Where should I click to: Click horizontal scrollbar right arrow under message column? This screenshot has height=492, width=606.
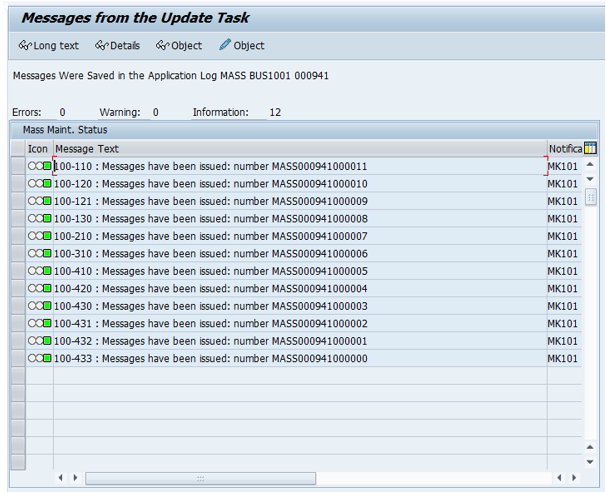[75, 478]
